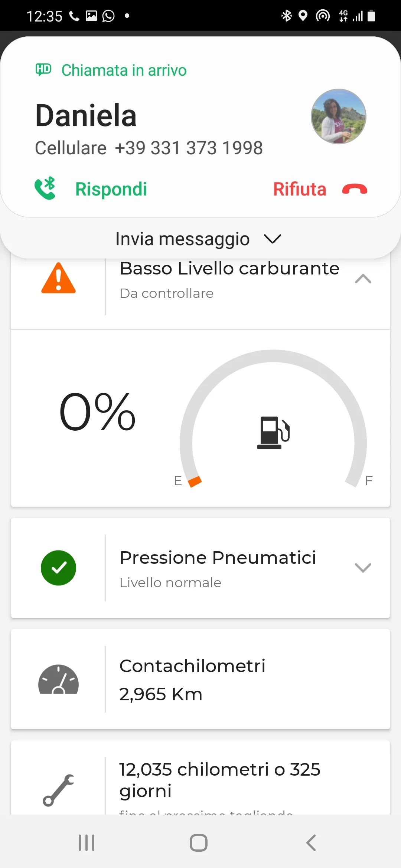The height and width of the screenshot is (868, 401).
Task: Collapse the Basso Livello carburante section
Action: point(363,279)
